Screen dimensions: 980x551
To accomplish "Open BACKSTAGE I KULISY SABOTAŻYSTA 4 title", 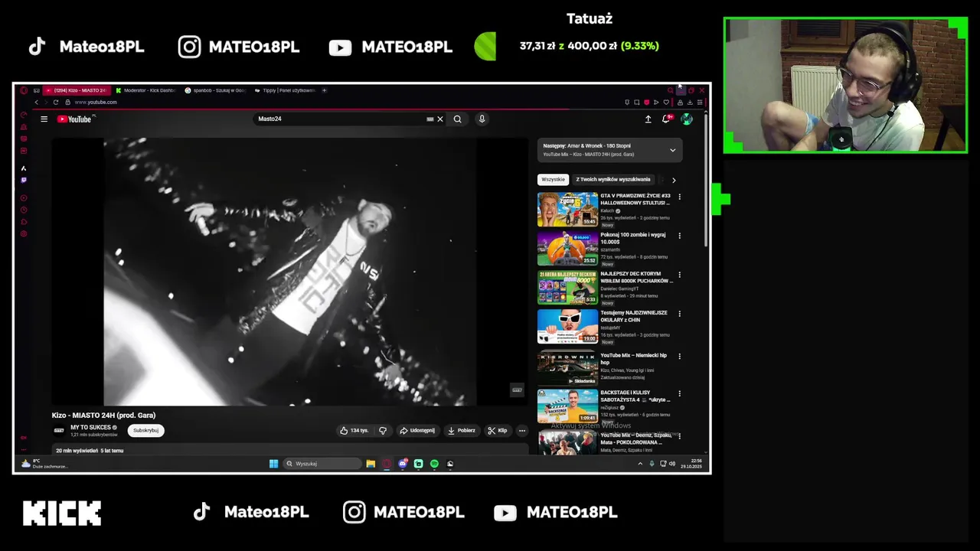I will [635, 396].
